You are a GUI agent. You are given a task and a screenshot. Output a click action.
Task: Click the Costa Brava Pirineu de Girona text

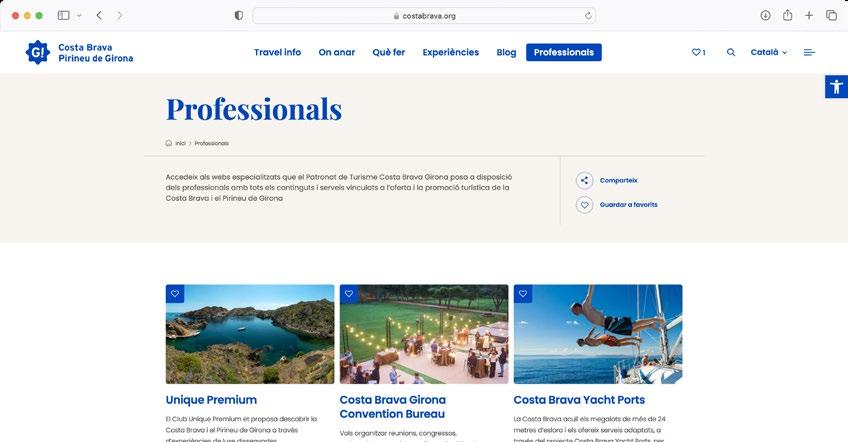[96, 53]
